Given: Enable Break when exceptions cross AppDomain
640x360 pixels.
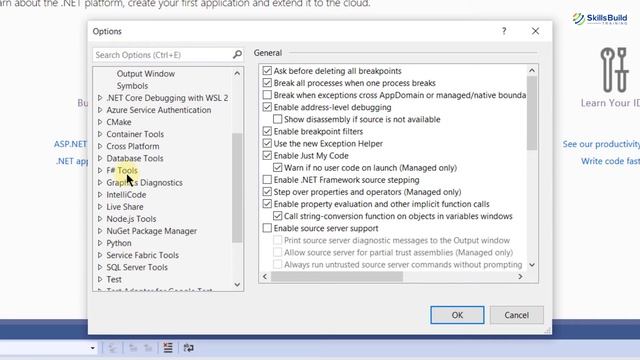Looking at the screenshot, I should 267,95.
